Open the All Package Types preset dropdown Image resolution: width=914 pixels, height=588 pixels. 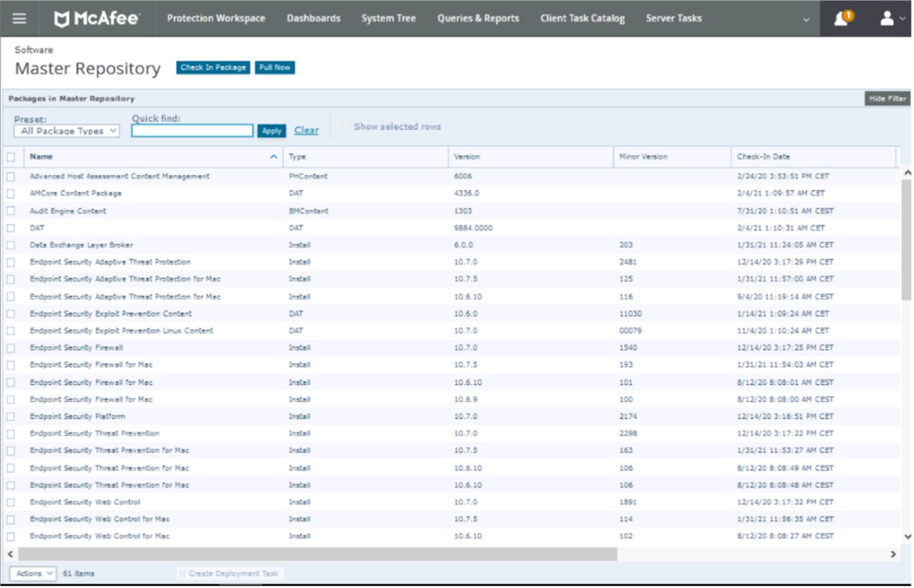tap(67, 131)
